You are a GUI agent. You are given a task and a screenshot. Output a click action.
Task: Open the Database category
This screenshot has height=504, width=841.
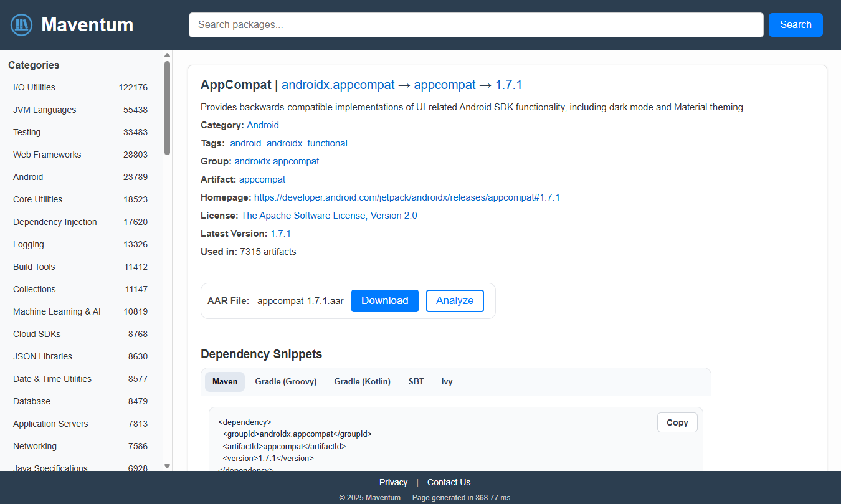(x=80, y=401)
